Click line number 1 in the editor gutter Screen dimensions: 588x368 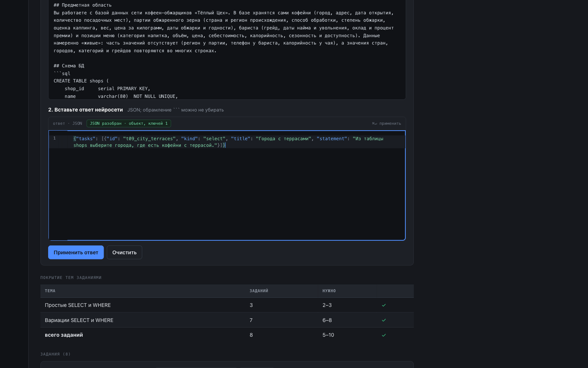[x=54, y=138]
